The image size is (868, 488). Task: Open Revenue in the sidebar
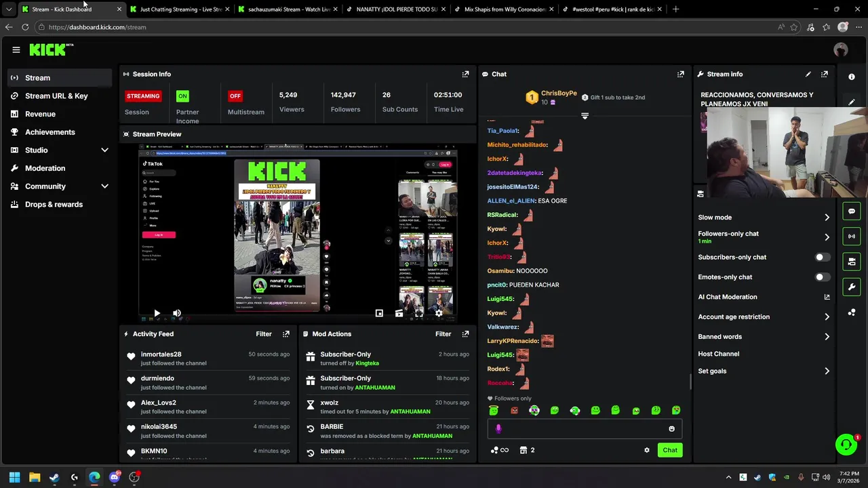60,114
